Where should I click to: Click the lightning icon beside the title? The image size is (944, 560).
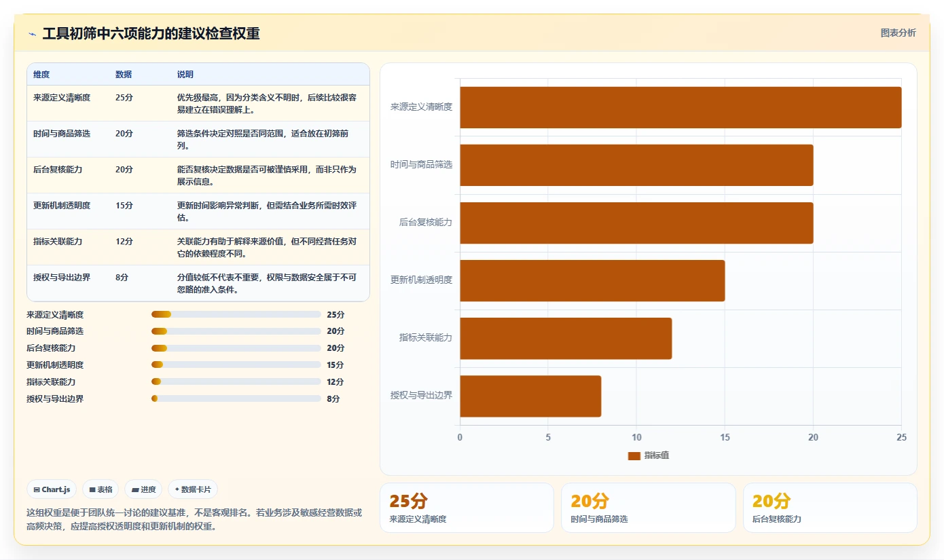coord(32,33)
